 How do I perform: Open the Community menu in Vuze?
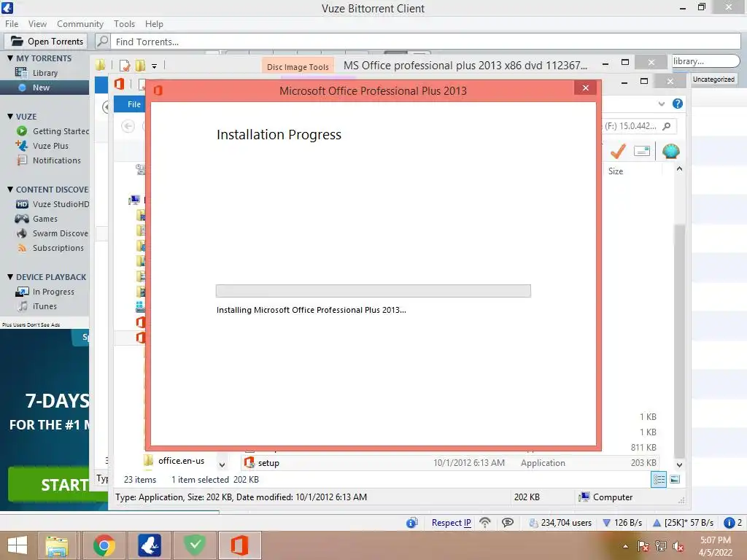click(80, 24)
